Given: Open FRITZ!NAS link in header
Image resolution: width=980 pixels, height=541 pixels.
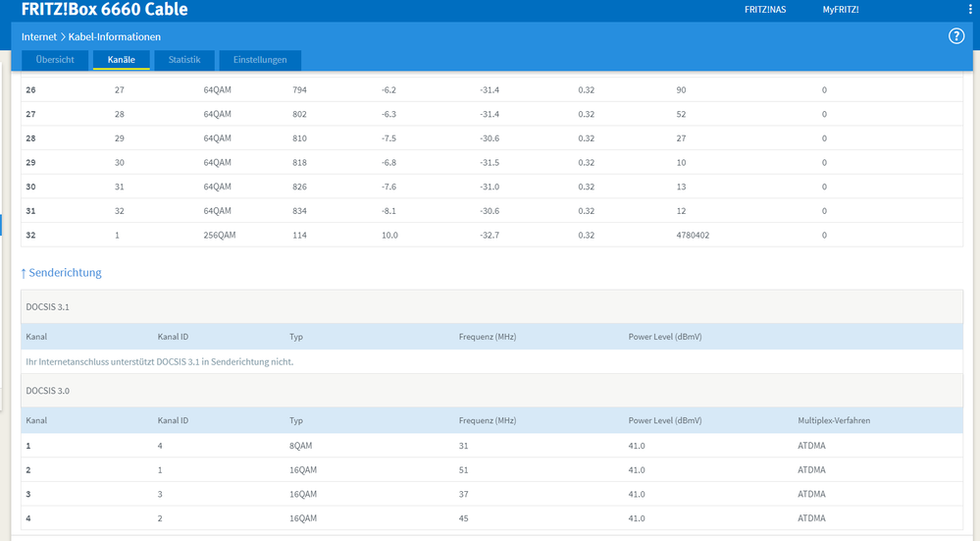Looking at the screenshot, I should click(x=765, y=10).
